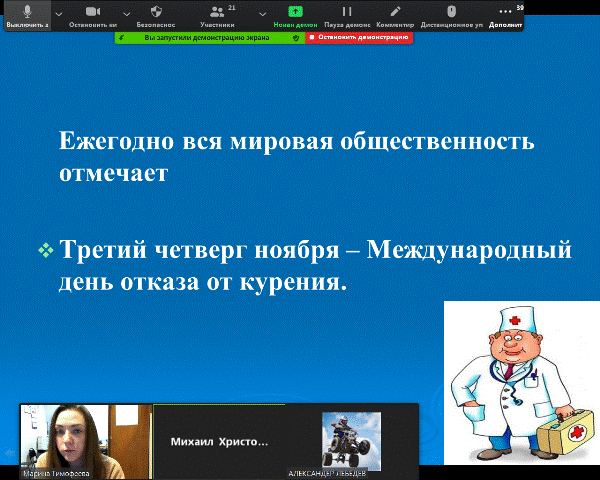This screenshot has width=600, height=480.
Task: Open the Комментировать annotation pencil tool
Action: [395, 14]
